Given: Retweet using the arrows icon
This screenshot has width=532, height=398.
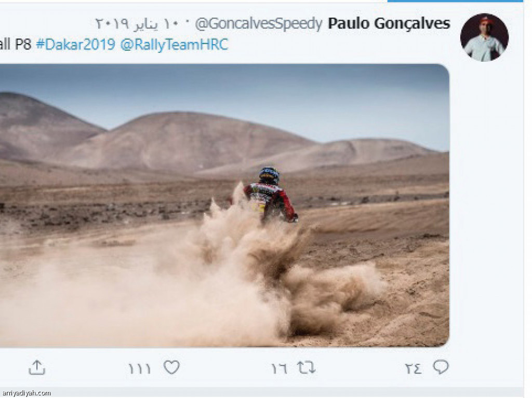Looking at the screenshot, I should coord(306,367).
